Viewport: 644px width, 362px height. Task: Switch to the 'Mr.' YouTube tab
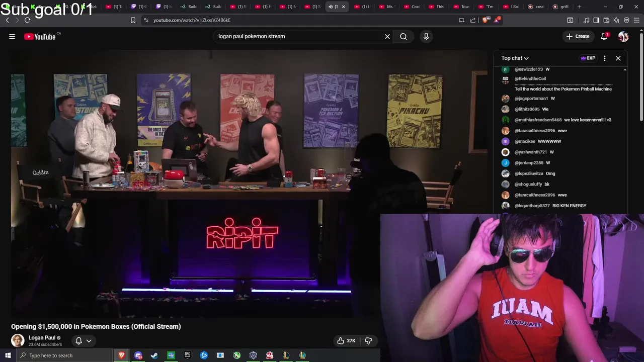point(385,7)
